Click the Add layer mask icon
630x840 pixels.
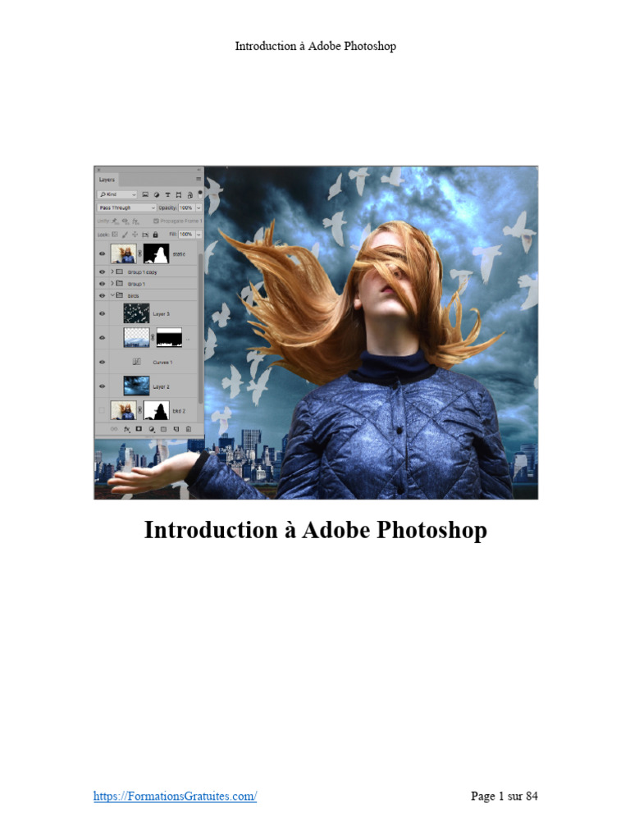[x=139, y=429]
